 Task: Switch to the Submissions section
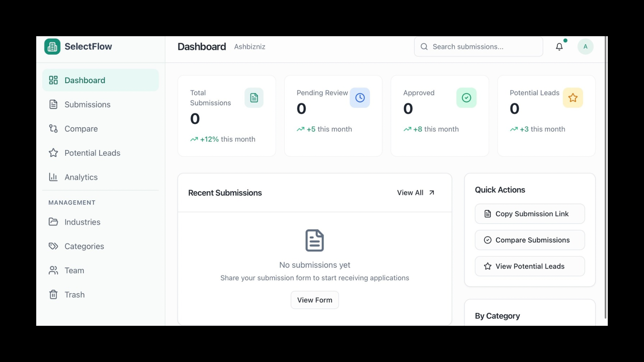click(87, 105)
